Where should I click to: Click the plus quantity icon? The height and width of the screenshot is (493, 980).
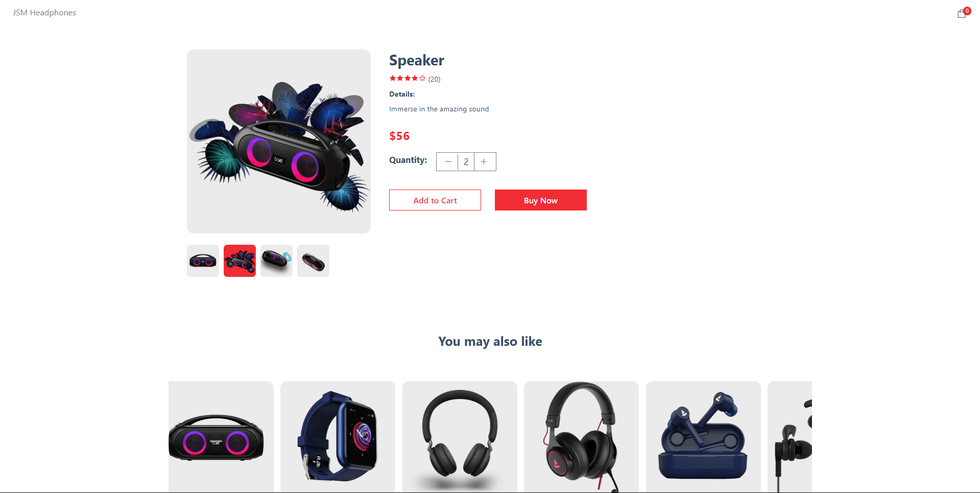click(484, 162)
